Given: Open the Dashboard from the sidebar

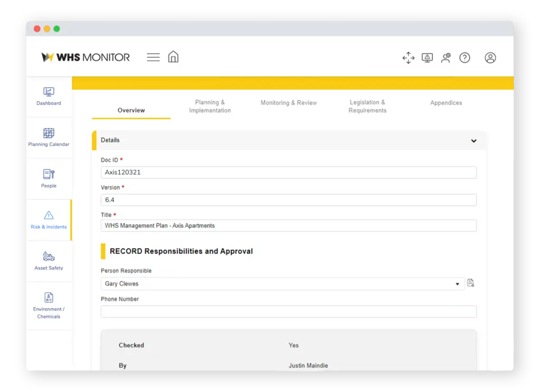Looking at the screenshot, I should 49,97.
